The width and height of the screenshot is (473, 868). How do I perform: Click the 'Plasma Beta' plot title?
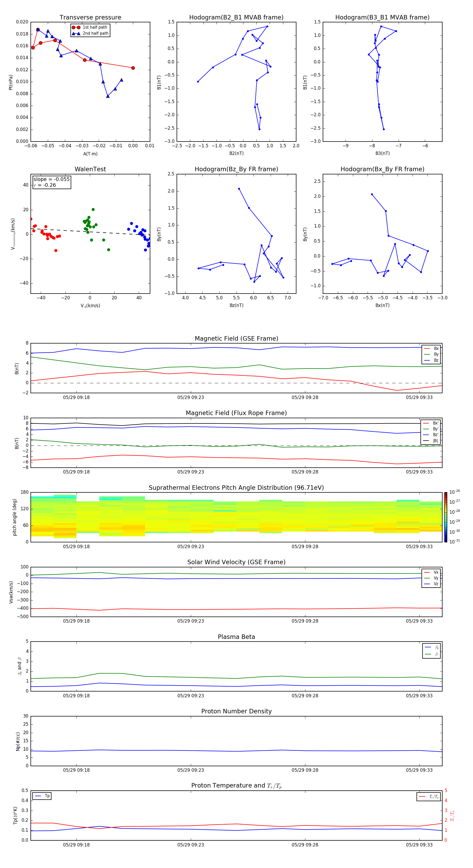point(236,637)
